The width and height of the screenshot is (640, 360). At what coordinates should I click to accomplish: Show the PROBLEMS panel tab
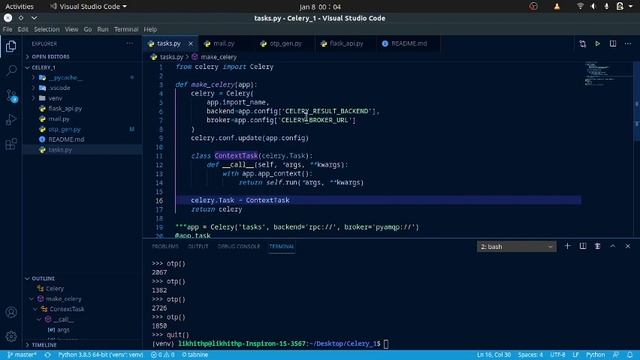(x=165, y=247)
